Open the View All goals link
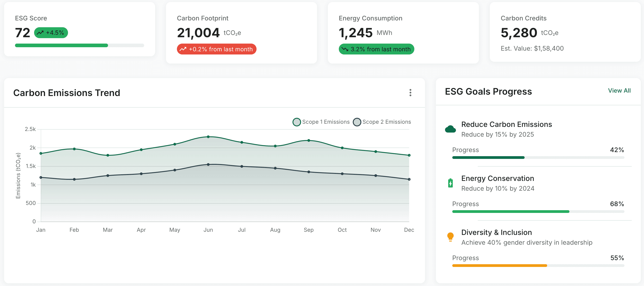The height and width of the screenshot is (286, 644). [x=619, y=91]
